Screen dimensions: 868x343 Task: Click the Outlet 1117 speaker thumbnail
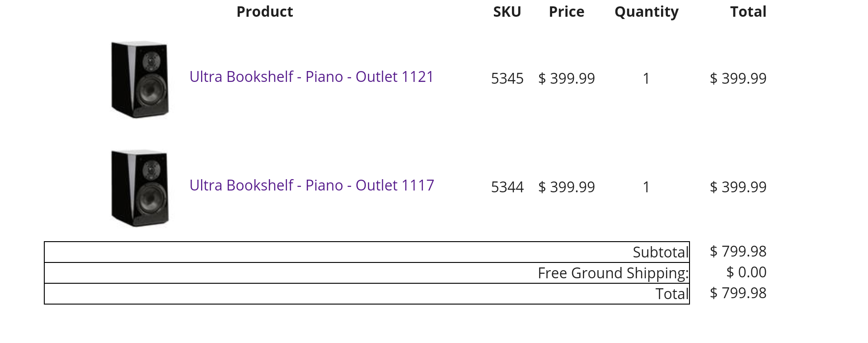coord(140,188)
